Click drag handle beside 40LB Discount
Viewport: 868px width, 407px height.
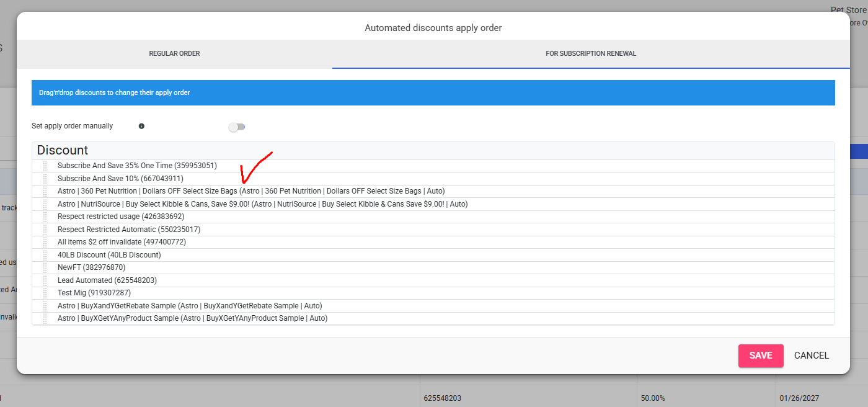[x=45, y=255]
